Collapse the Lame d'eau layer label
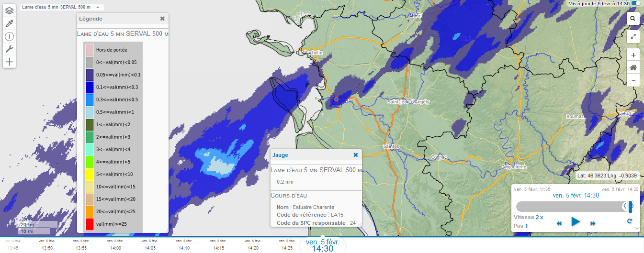This screenshot has height=253, width=644. (97, 7)
